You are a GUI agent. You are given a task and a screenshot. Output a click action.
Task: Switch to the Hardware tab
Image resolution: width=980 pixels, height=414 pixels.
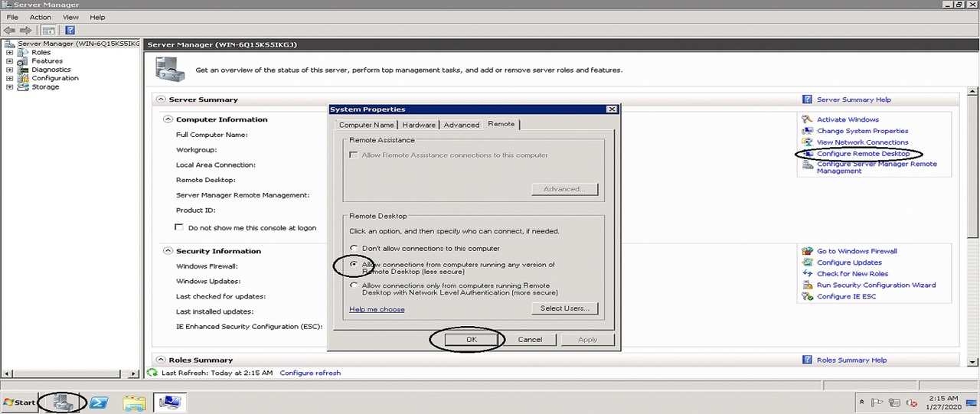419,125
